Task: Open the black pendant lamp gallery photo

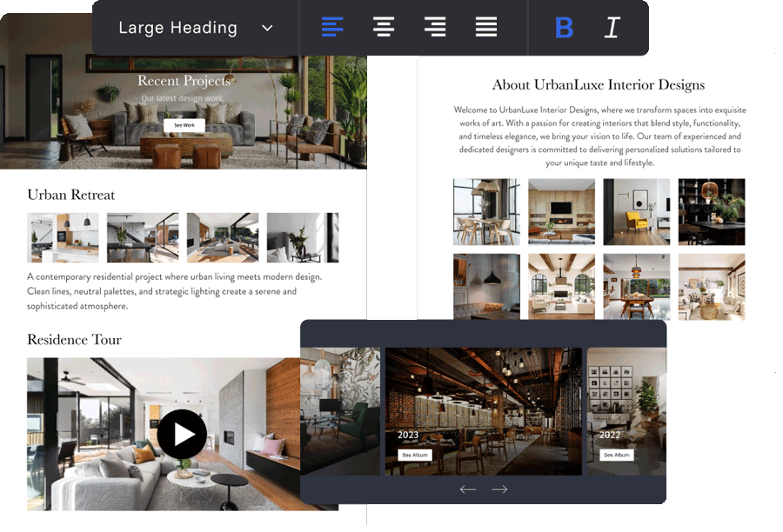Action: click(486, 287)
